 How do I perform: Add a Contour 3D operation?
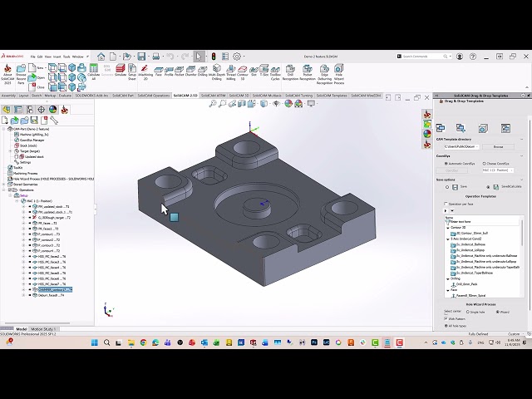pyautogui.click(x=243, y=72)
